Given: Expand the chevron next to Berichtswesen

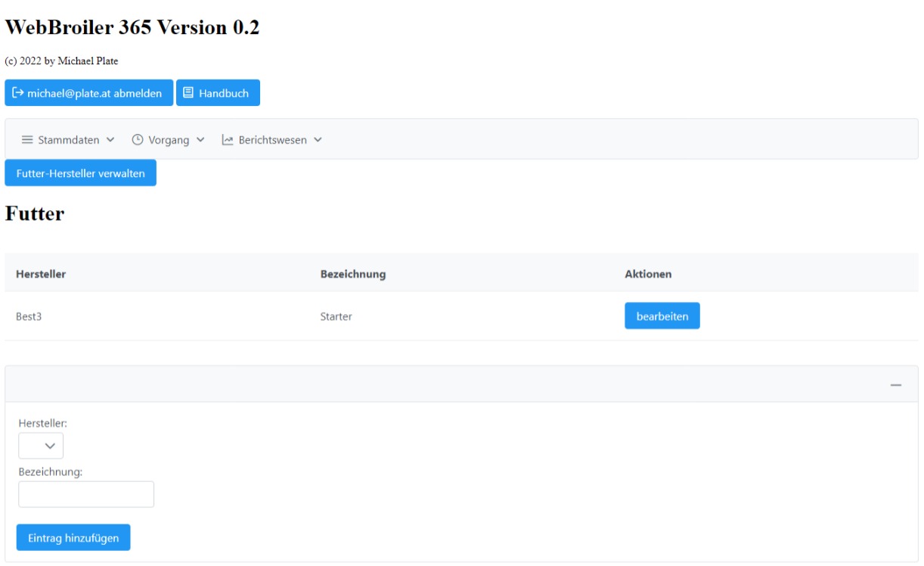Looking at the screenshot, I should coord(318,139).
